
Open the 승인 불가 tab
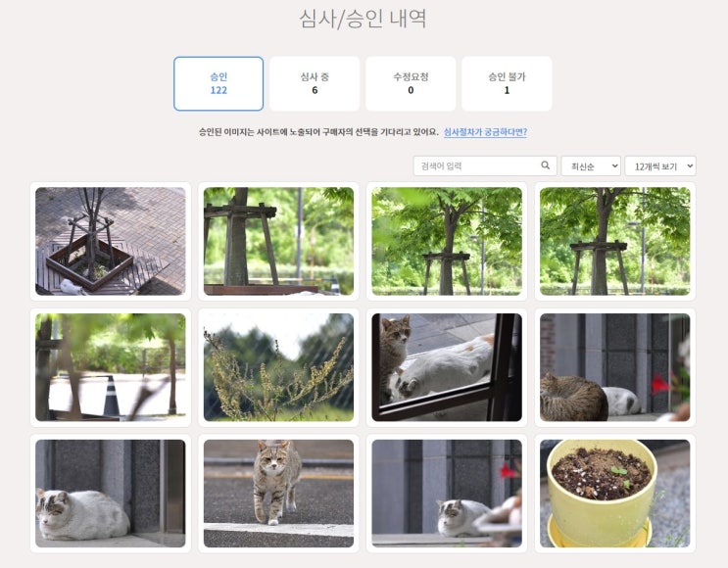coord(507,83)
